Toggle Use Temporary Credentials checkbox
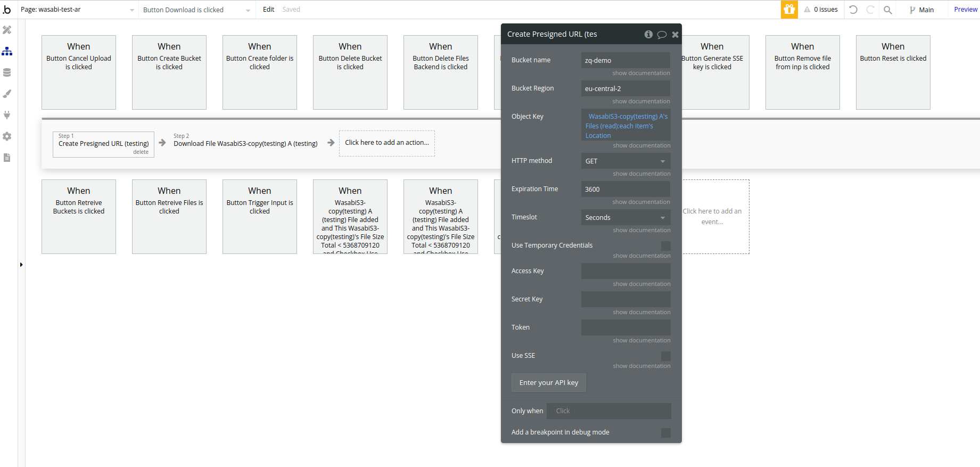Screen dimensions: 980x467 [666, 245]
